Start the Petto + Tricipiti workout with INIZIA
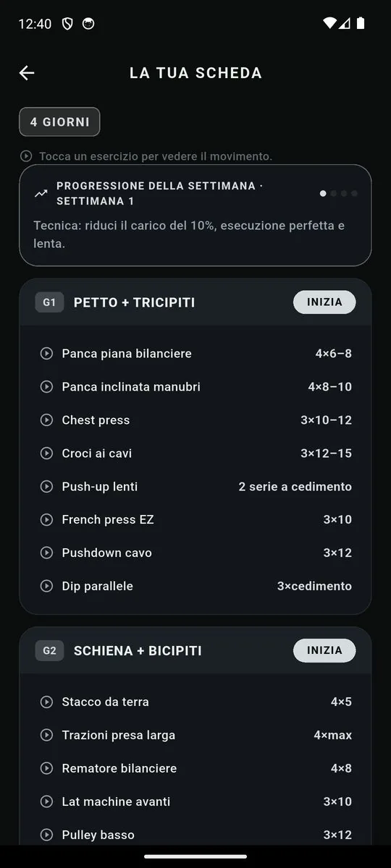Image resolution: width=391 pixels, height=868 pixels. [x=324, y=302]
